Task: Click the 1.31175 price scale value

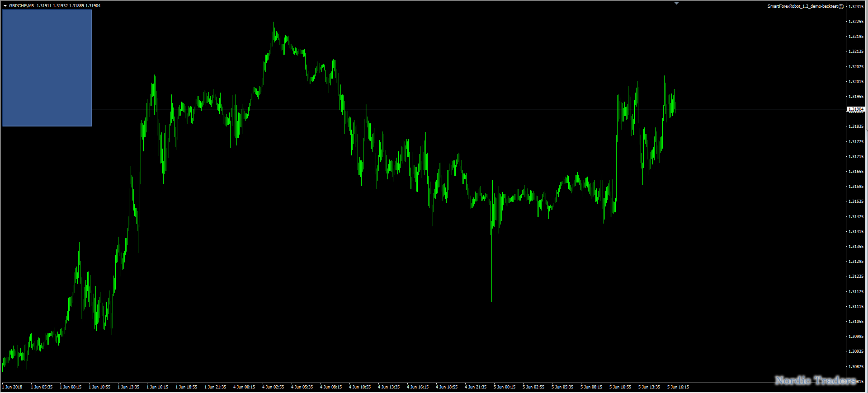Action: [856, 292]
